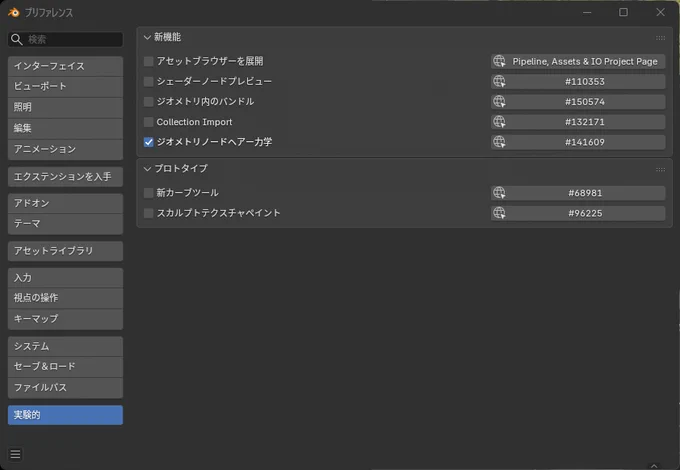Switch to 照明 preferences

pos(65,107)
